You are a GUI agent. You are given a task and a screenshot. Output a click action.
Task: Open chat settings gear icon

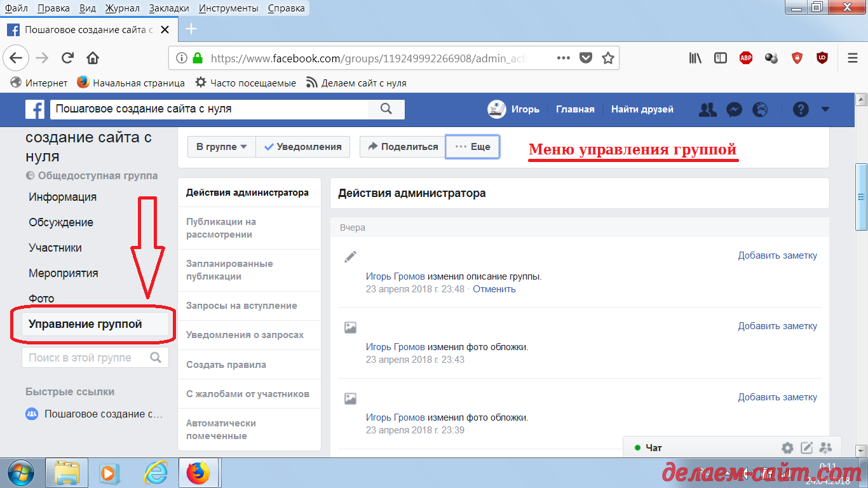click(x=787, y=448)
